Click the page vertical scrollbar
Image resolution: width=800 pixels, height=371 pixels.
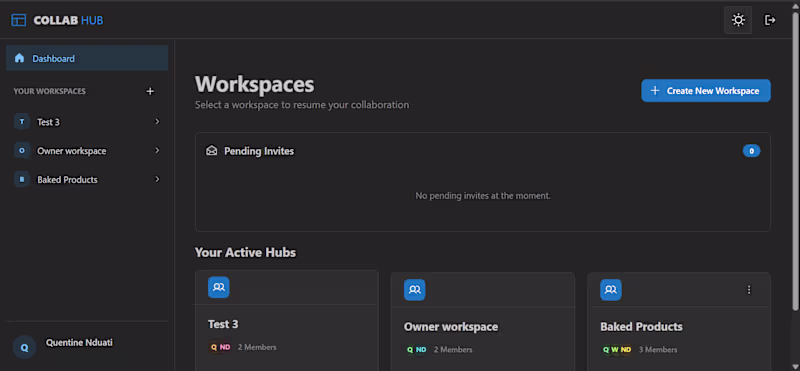795,161
